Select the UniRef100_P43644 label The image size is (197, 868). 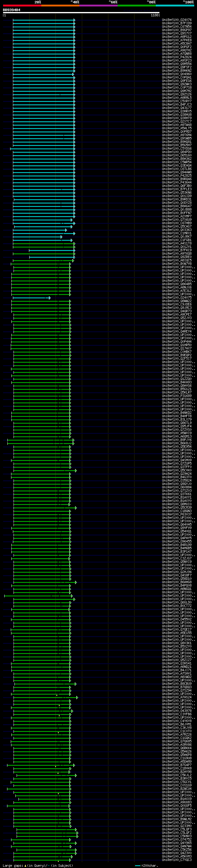click(177, 182)
